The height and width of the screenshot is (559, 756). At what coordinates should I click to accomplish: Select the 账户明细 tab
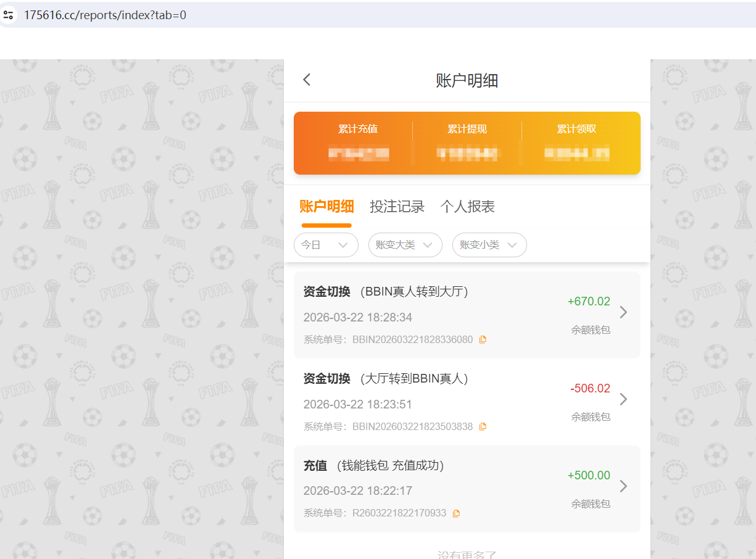326,207
